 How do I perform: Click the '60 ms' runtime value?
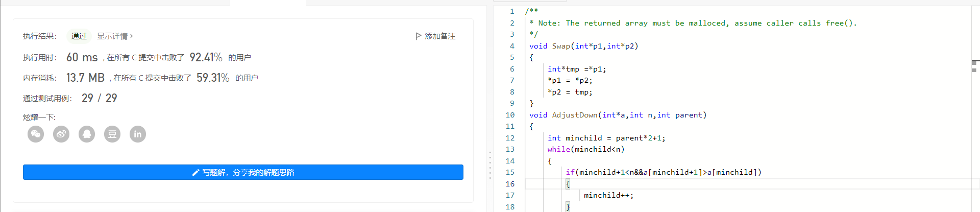(x=82, y=57)
